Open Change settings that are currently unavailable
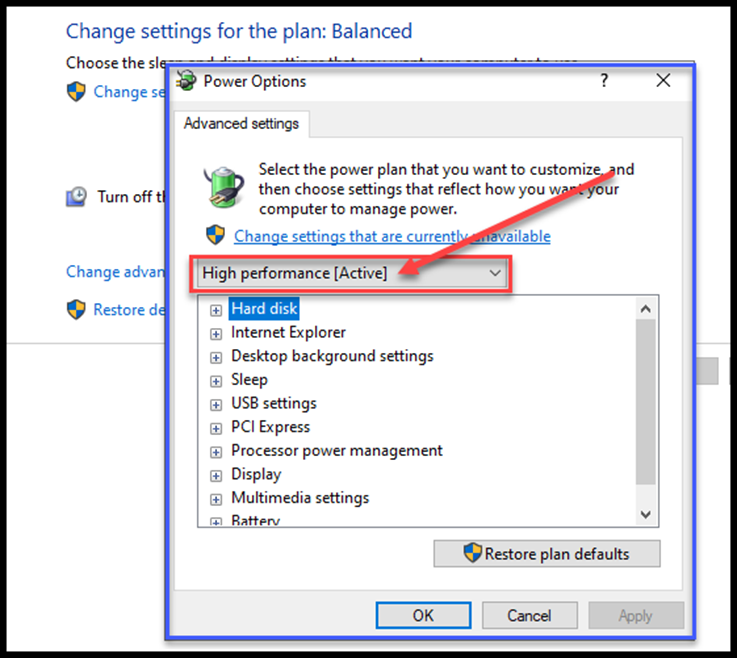 point(392,236)
